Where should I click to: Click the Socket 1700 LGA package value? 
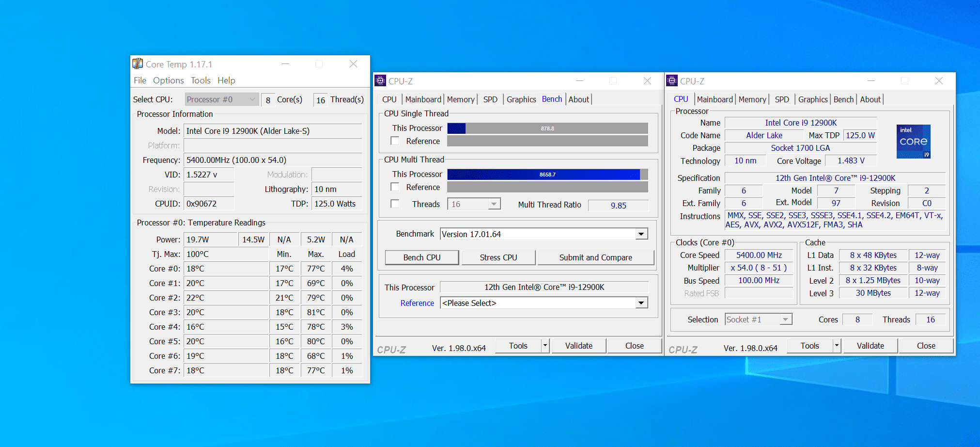[x=801, y=148]
